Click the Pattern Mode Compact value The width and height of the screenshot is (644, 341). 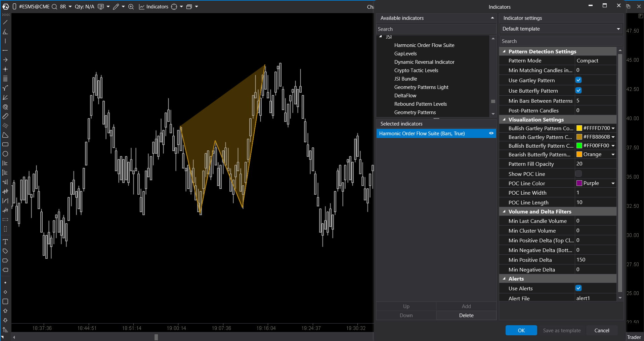click(596, 61)
